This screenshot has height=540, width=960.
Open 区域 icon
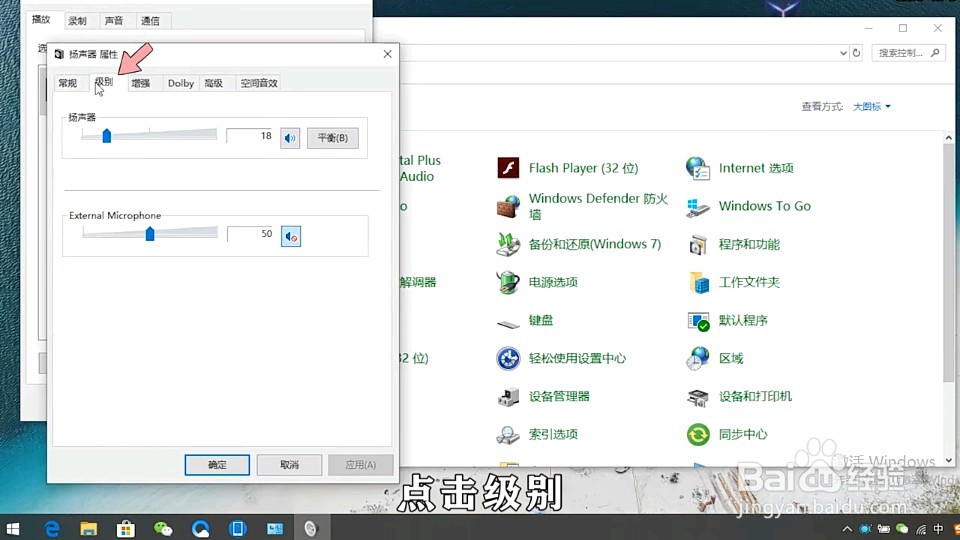click(698, 358)
